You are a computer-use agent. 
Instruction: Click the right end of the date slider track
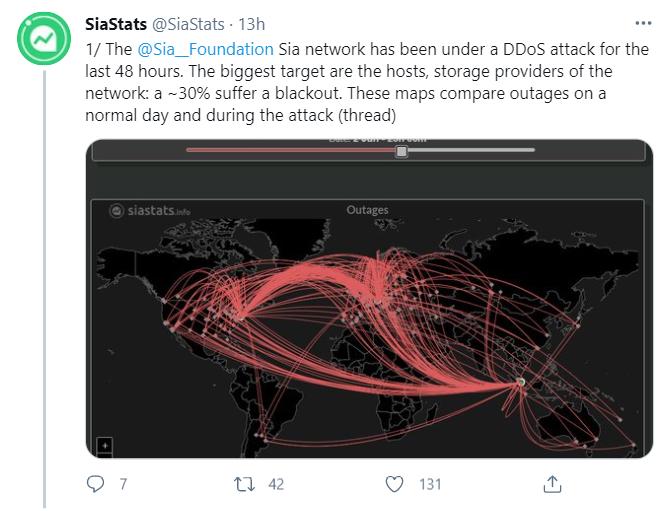(531, 151)
